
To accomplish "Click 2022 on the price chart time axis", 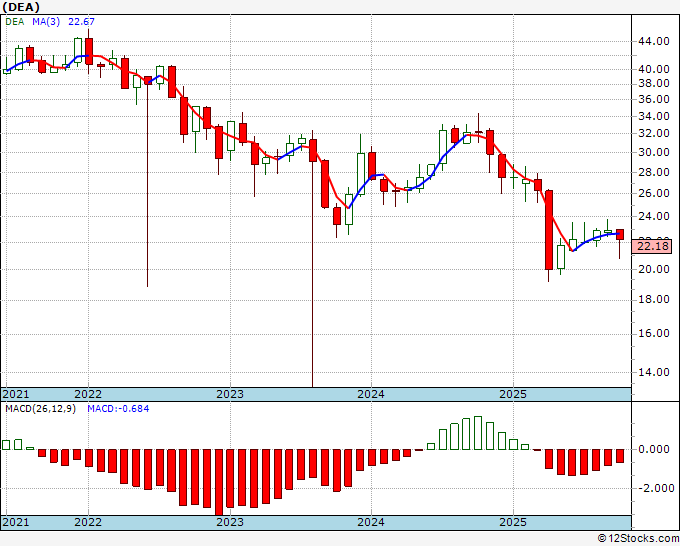I will pyautogui.click(x=88, y=394).
